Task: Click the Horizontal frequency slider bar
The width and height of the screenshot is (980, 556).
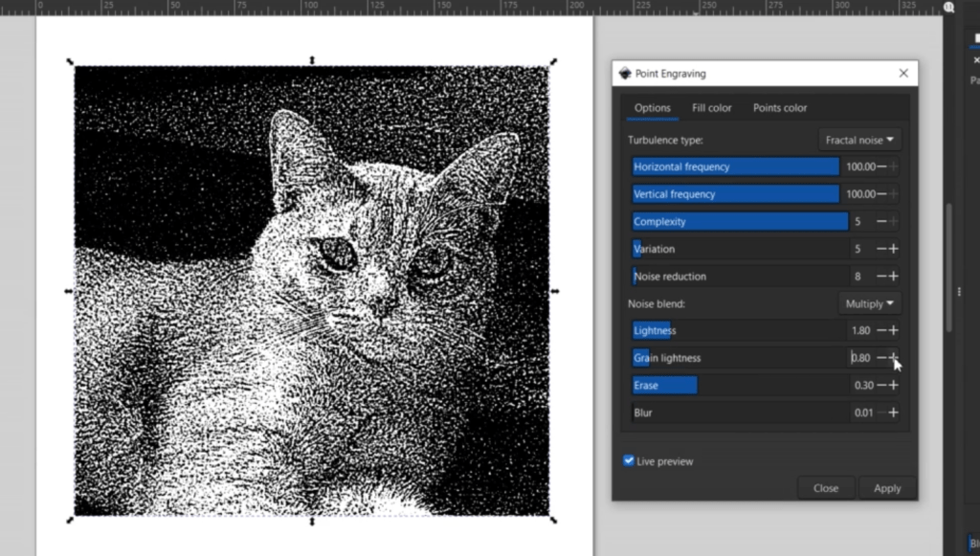Action: point(735,167)
